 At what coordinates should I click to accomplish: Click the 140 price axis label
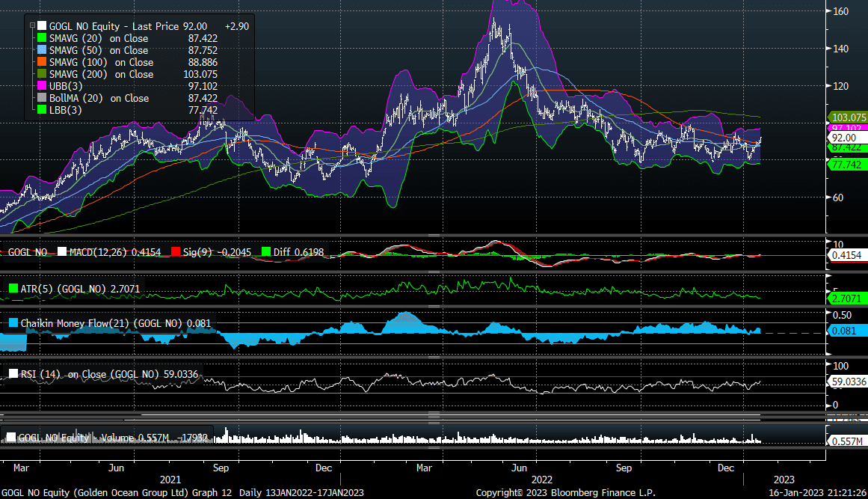click(x=840, y=49)
